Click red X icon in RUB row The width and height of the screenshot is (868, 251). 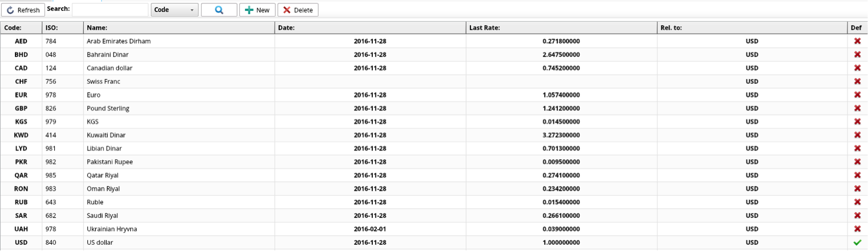coord(857,202)
